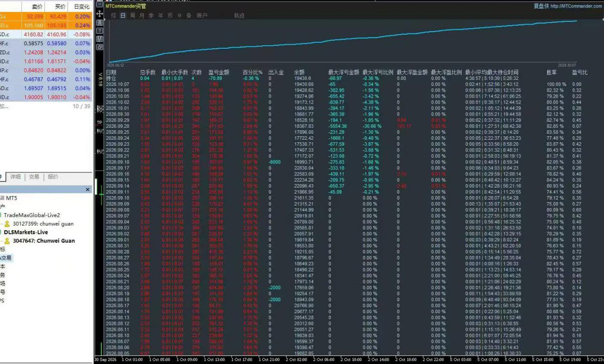The image size is (604, 364).
Task: Select account 30127399: chunwei guan
Action: (43, 224)
